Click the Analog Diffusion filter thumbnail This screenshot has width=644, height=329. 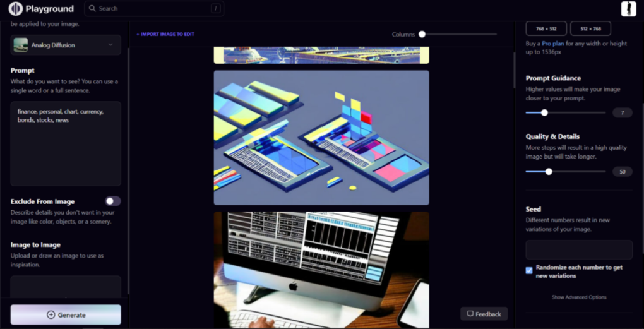click(x=21, y=45)
